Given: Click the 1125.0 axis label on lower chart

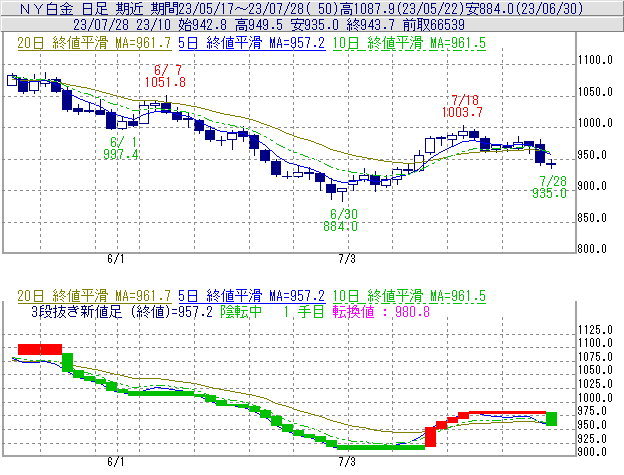Looking at the screenshot, I should coord(595,330).
